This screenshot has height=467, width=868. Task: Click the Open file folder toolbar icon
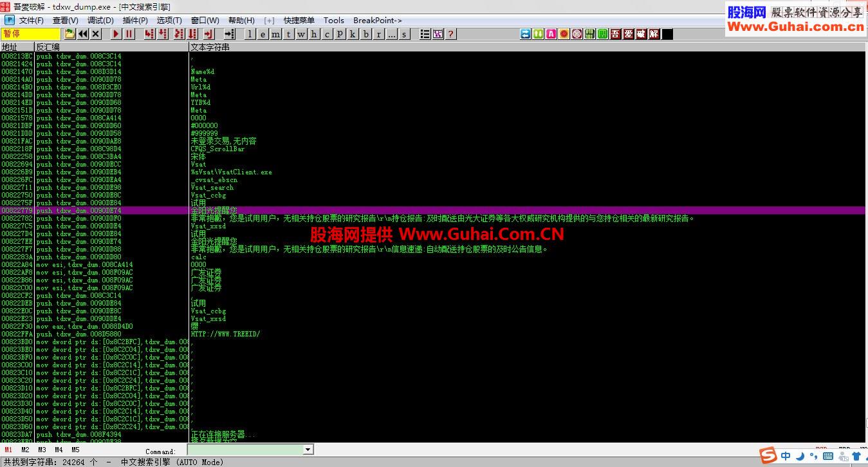coord(69,34)
